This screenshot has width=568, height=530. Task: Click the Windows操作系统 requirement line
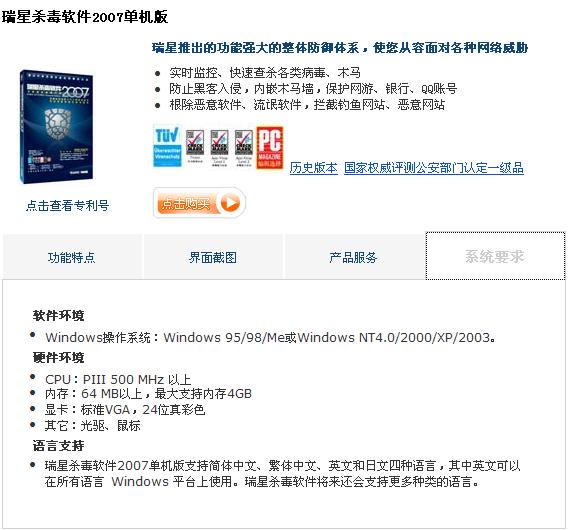click(270, 338)
